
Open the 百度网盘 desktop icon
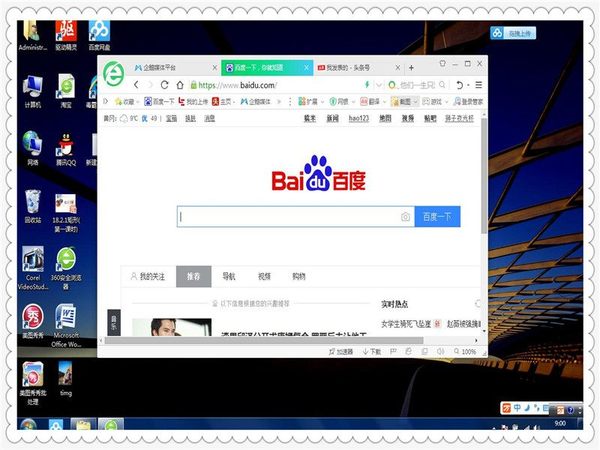(99, 36)
